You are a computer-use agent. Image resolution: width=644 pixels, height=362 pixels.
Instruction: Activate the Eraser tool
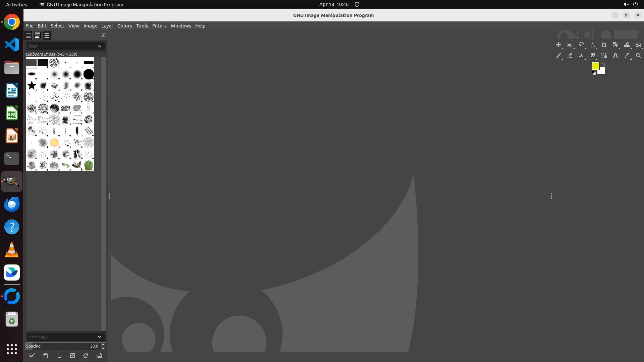pyautogui.click(x=570, y=56)
